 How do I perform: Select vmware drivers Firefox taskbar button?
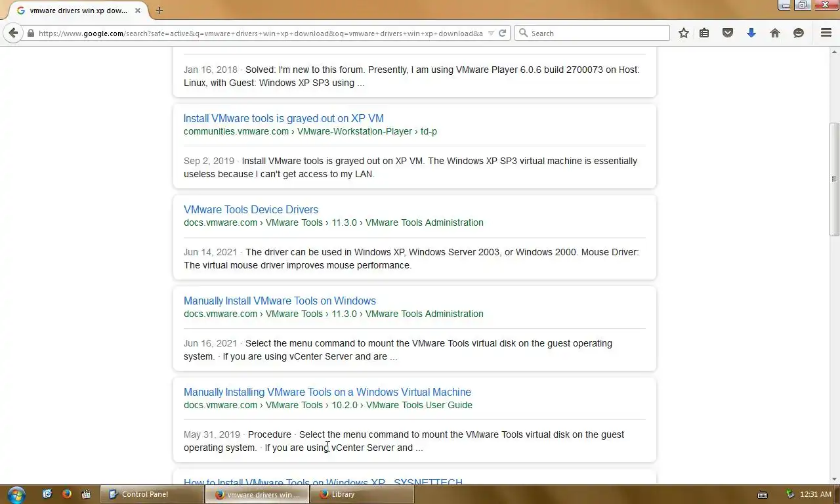(x=257, y=494)
